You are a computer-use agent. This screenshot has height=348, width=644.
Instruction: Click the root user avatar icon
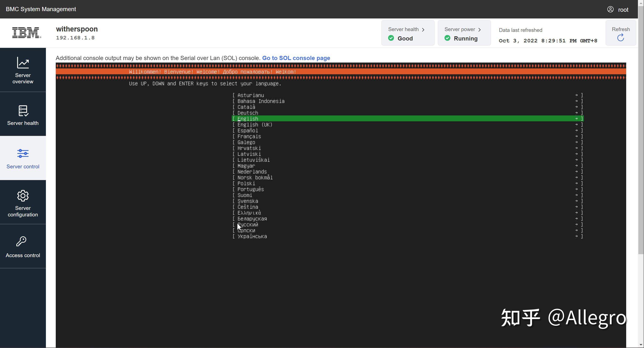click(610, 9)
